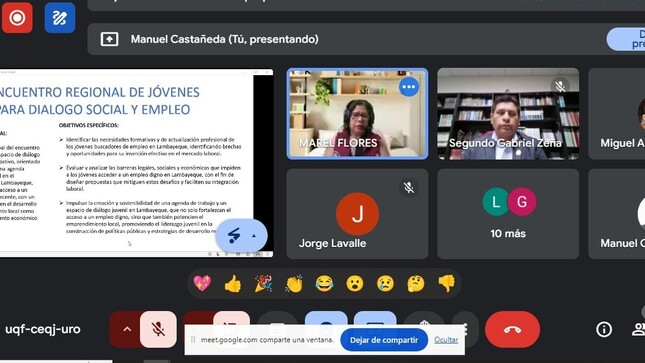Expand audio settings chevron beside microphone
The width and height of the screenshot is (645, 363).
pos(127,329)
